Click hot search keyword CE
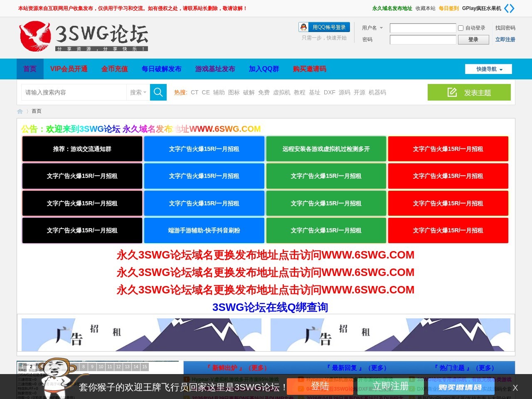This screenshot has height=399, width=532. tap(206, 92)
